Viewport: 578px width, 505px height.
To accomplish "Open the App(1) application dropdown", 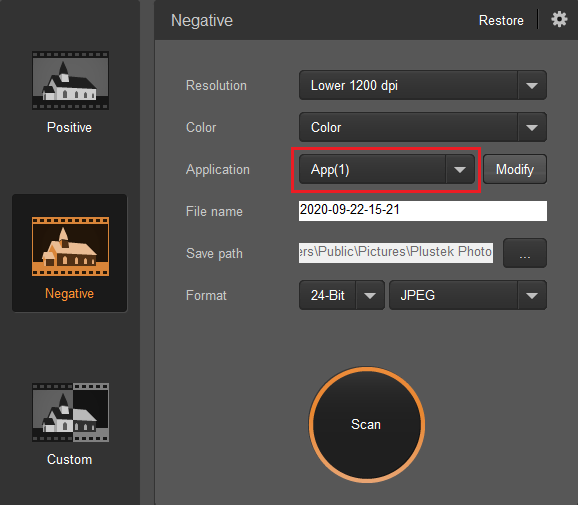I will tap(387, 169).
